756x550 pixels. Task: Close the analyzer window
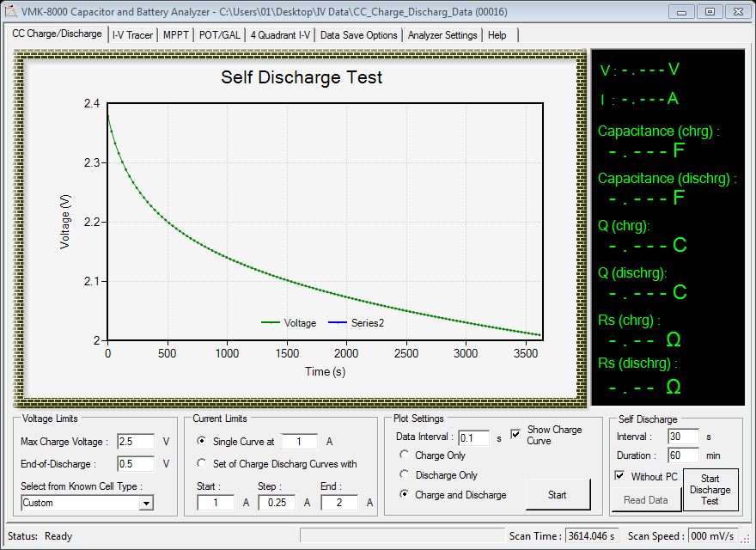click(x=738, y=12)
